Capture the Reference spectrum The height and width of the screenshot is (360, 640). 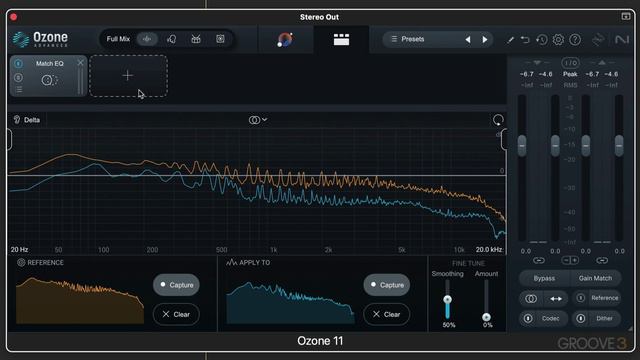point(176,284)
